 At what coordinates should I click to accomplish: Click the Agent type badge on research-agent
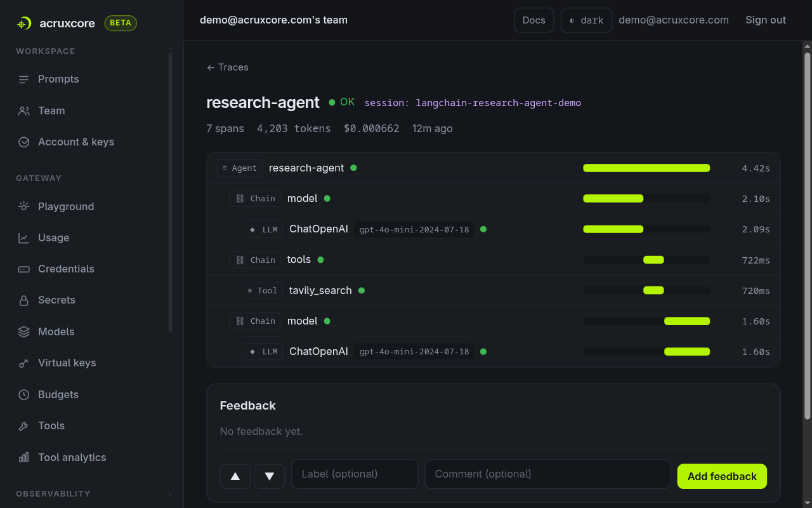pos(239,168)
